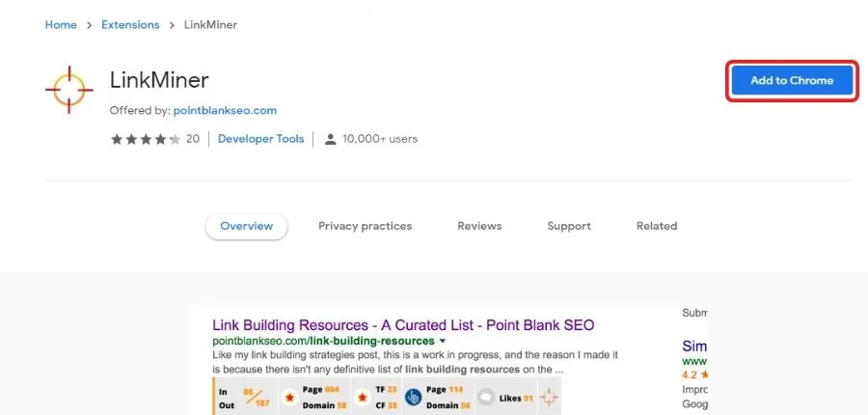Select the Overview tab

[246, 226]
